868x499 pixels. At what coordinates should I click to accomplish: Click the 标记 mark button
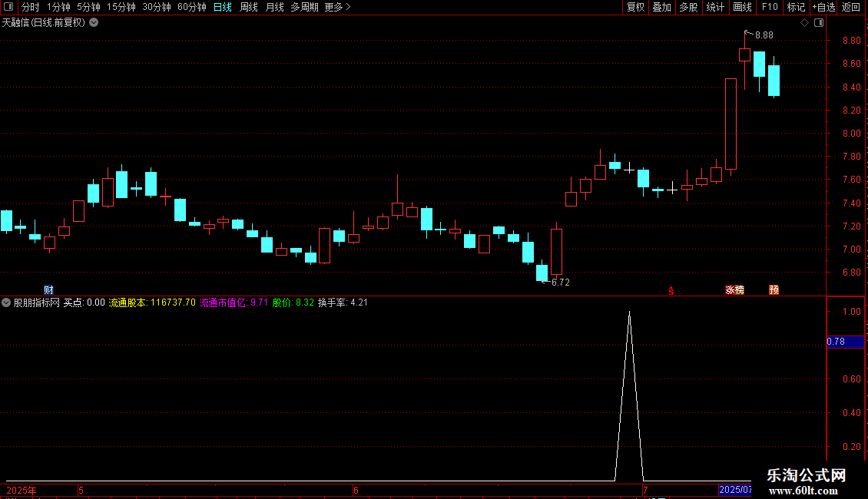click(x=796, y=7)
